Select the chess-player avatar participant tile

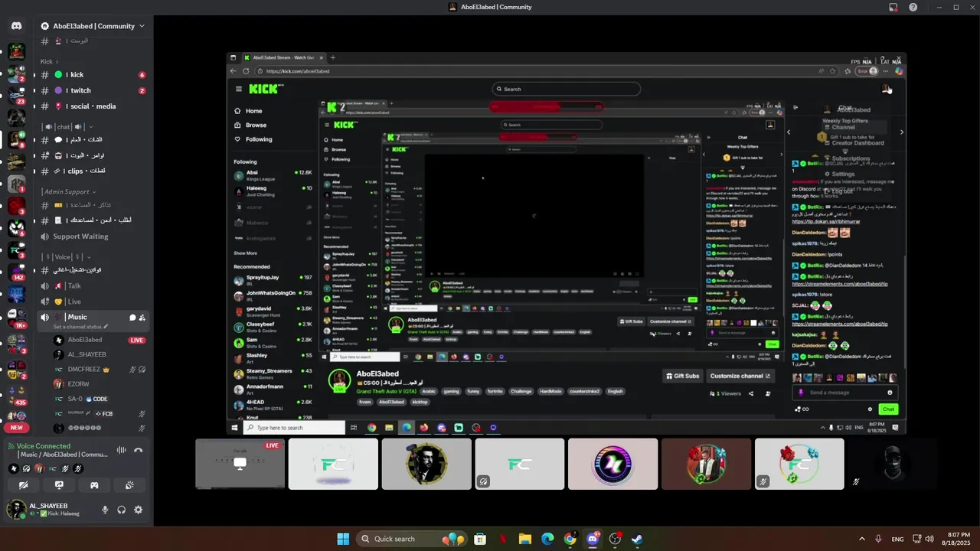pos(426,464)
